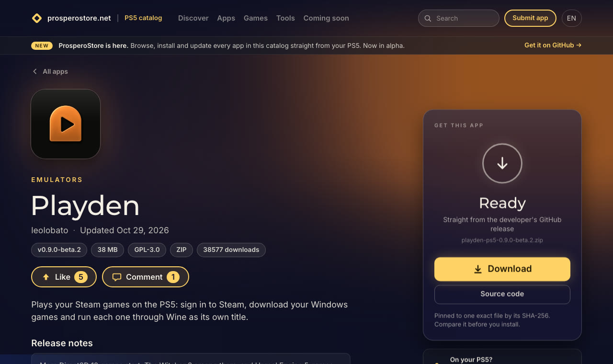613x364 pixels.
Task: Click the Playden app icon thumbnail
Action: 66,124
